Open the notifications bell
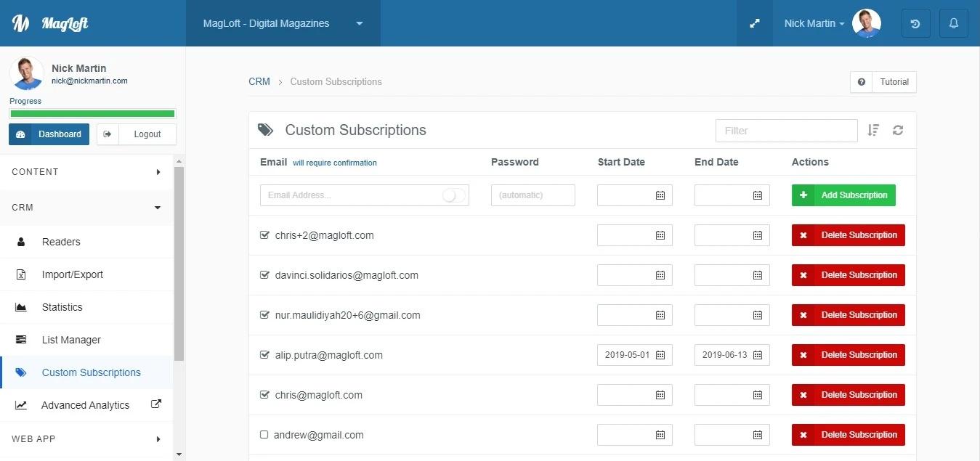The height and width of the screenshot is (461, 980). pos(954,23)
